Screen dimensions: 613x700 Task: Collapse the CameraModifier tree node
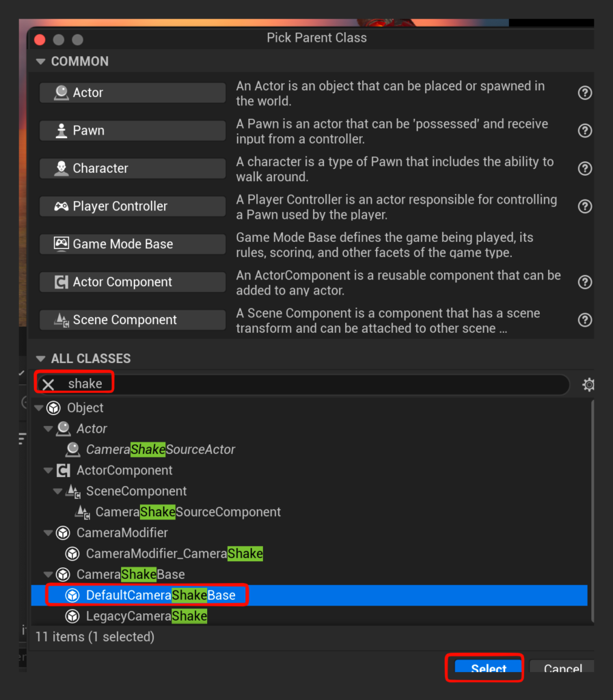(x=49, y=533)
